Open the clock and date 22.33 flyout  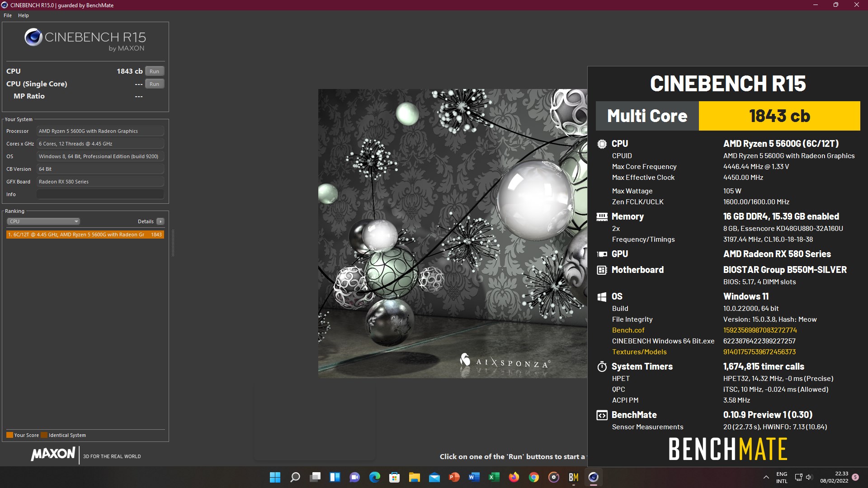834,478
